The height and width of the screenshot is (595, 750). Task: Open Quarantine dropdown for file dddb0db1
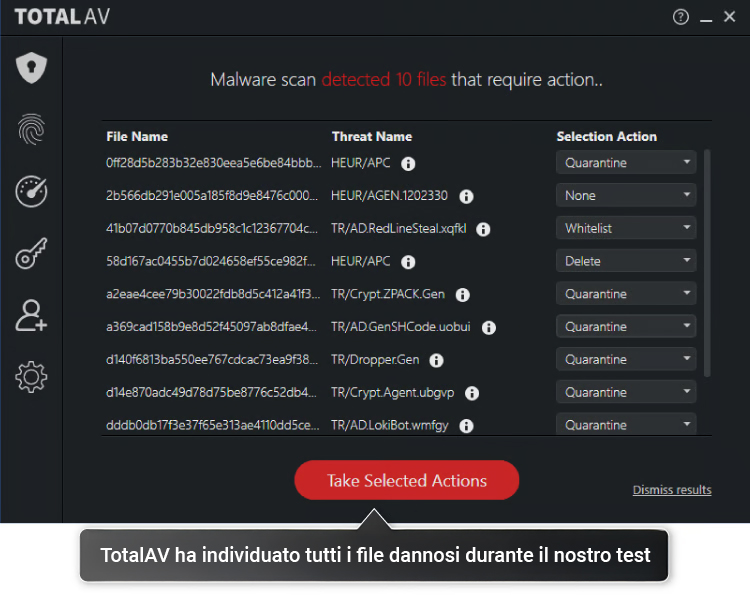tap(626, 424)
